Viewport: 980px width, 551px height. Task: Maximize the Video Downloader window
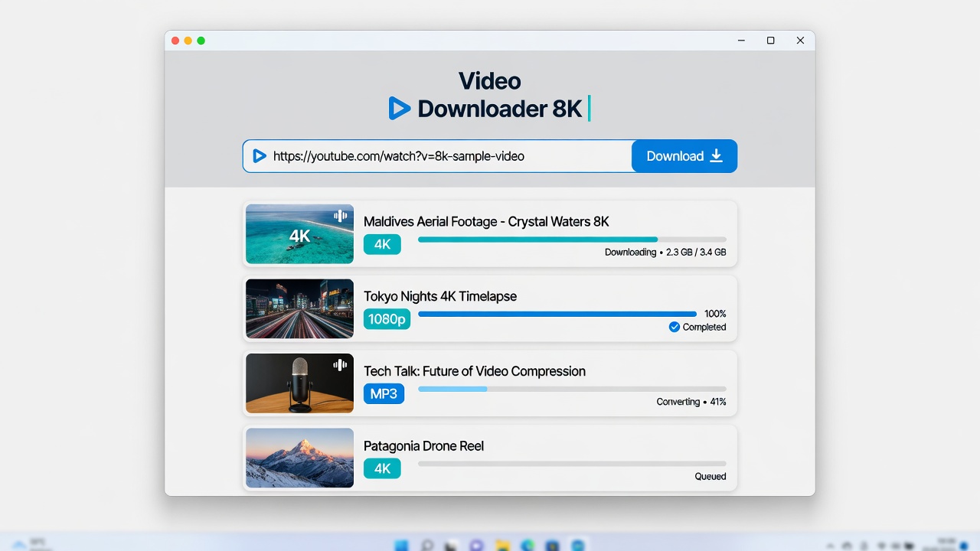(771, 41)
